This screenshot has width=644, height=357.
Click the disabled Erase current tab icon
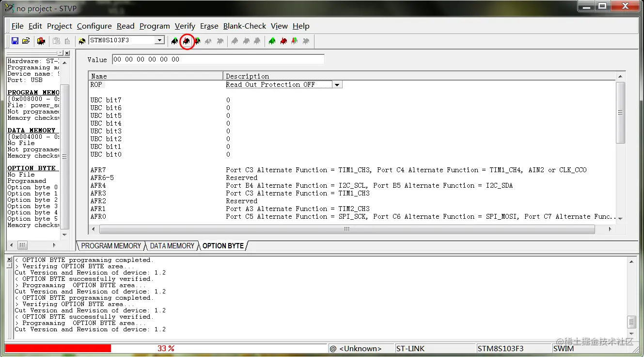click(x=209, y=41)
